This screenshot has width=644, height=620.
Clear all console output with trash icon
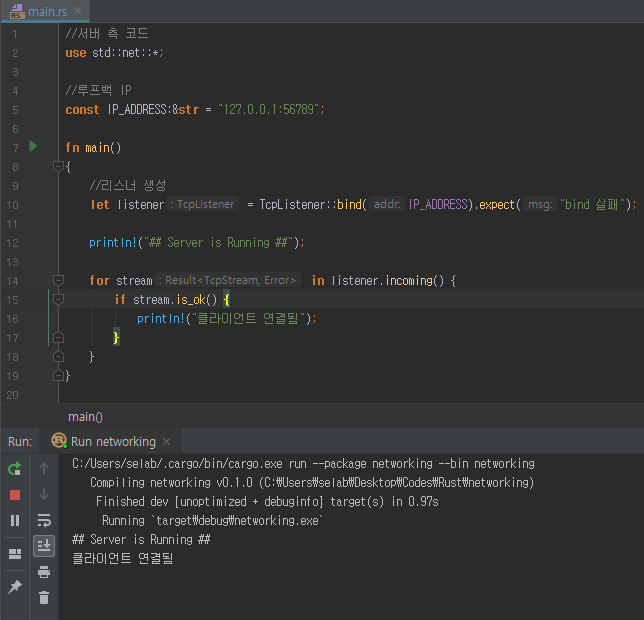coord(44,598)
